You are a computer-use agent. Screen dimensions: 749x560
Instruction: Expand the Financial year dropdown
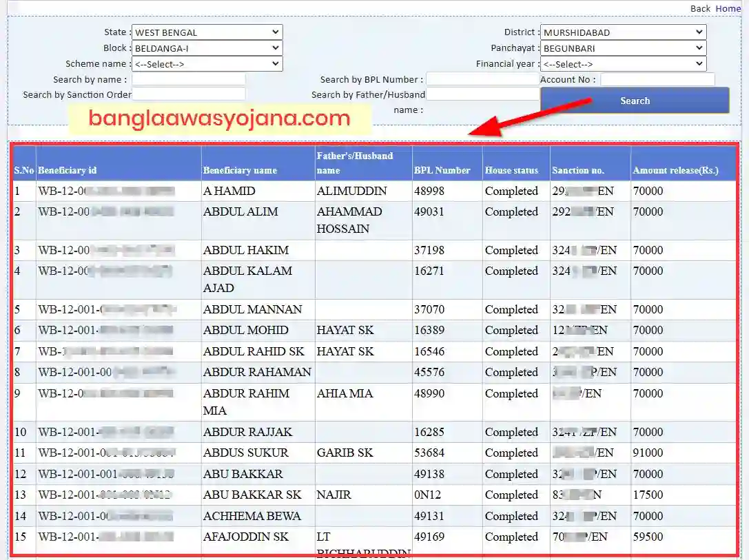[x=623, y=64]
